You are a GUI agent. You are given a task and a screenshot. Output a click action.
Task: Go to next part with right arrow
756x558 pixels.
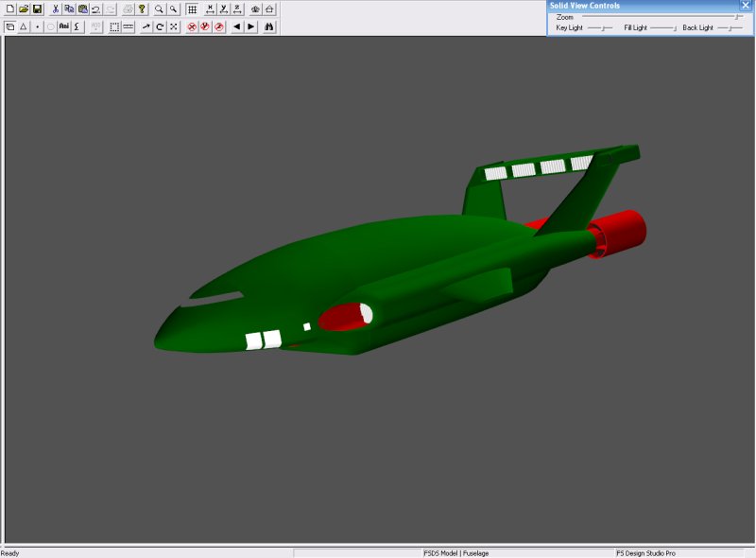point(250,26)
